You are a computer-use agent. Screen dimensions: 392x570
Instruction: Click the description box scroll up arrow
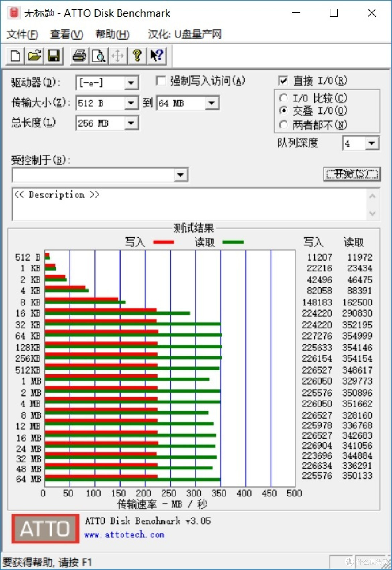[x=372, y=196]
